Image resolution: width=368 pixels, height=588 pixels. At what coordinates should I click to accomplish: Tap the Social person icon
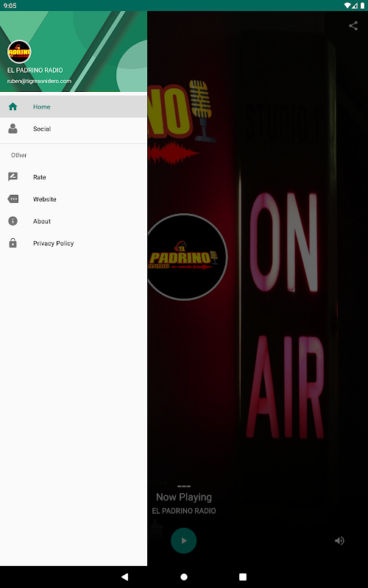point(13,129)
